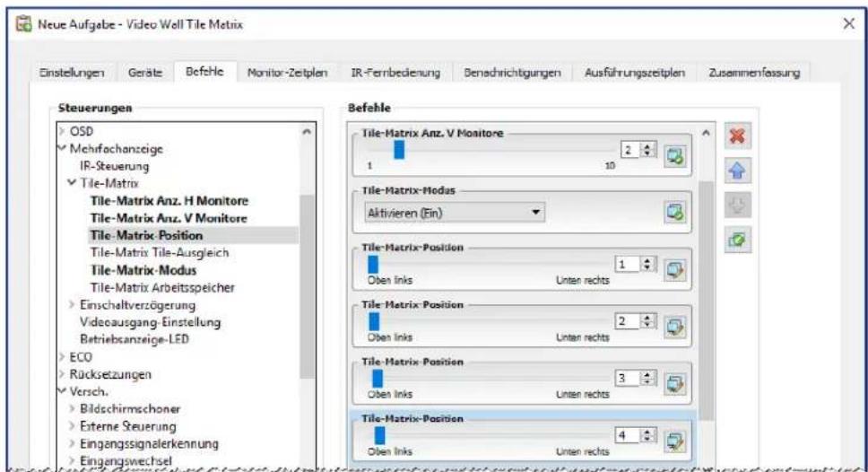Click the slider handle of Tile-Matrix-Position value 1

(x=373, y=264)
